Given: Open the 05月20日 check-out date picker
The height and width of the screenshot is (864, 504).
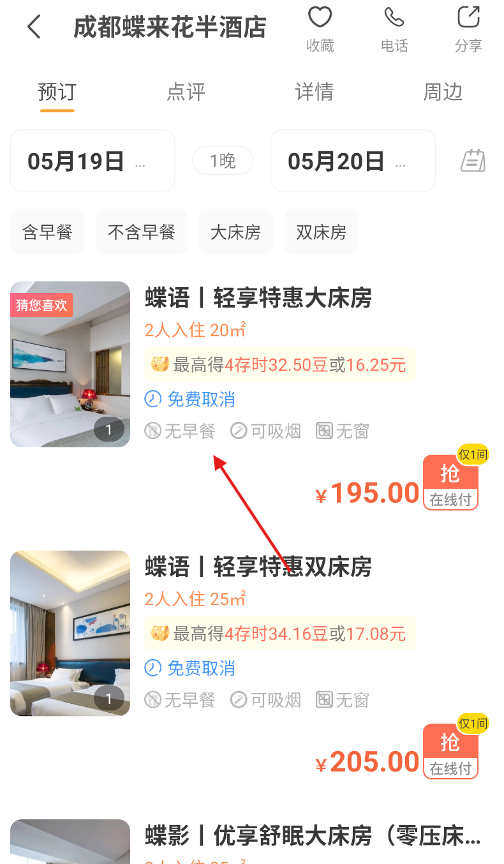Looking at the screenshot, I should (353, 161).
